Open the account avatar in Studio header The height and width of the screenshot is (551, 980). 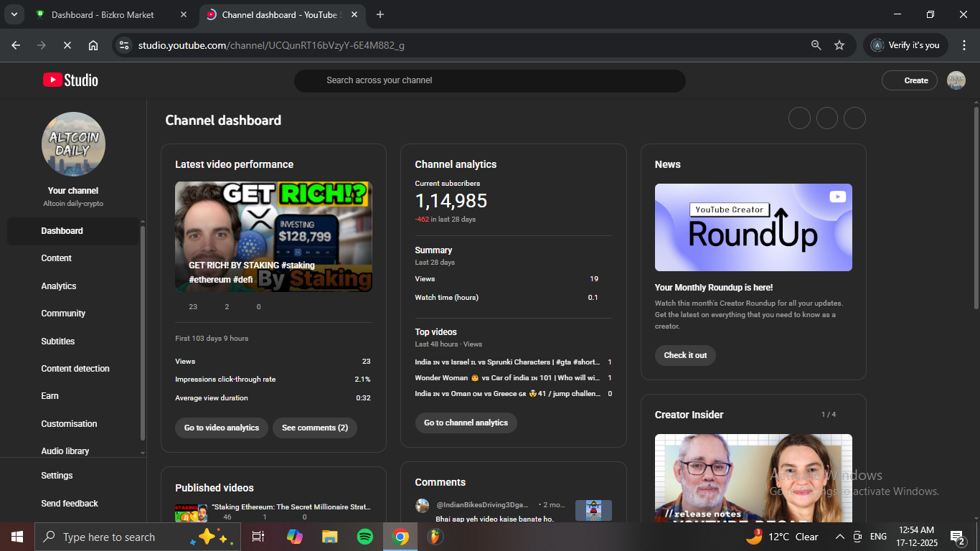coord(956,80)
